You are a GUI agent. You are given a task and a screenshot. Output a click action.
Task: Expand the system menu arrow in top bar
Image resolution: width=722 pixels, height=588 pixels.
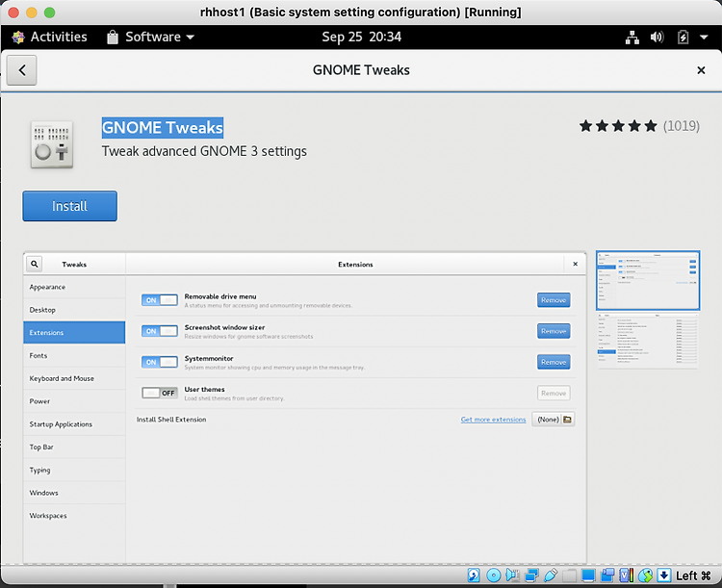coord(704,37)
